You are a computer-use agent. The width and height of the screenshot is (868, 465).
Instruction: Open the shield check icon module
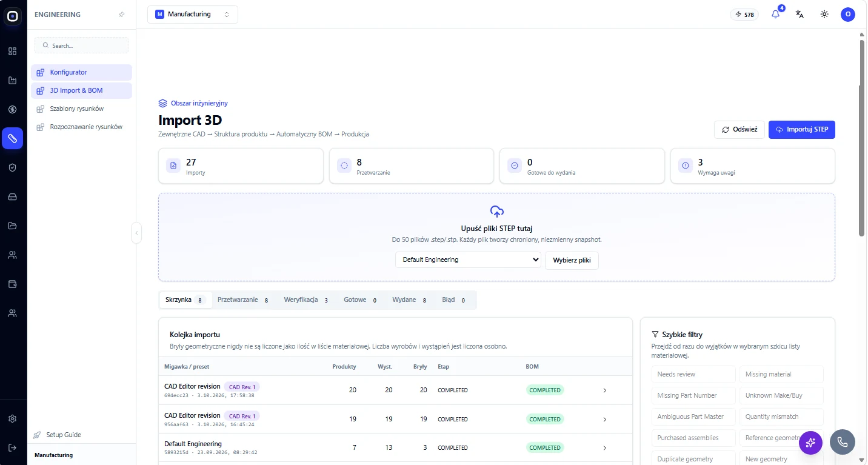(12, 167)
